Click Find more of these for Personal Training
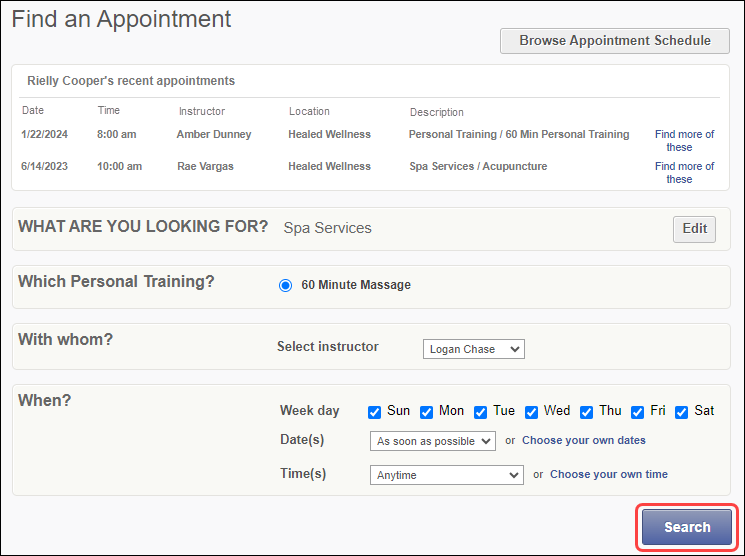Image resolution: width=745 pixels, height=556 pixels. 684,141
